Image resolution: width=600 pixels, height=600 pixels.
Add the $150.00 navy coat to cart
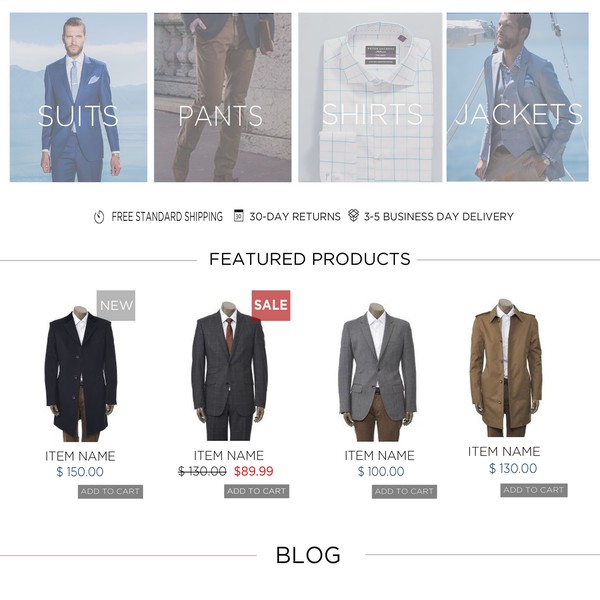(x=111, y=492)
